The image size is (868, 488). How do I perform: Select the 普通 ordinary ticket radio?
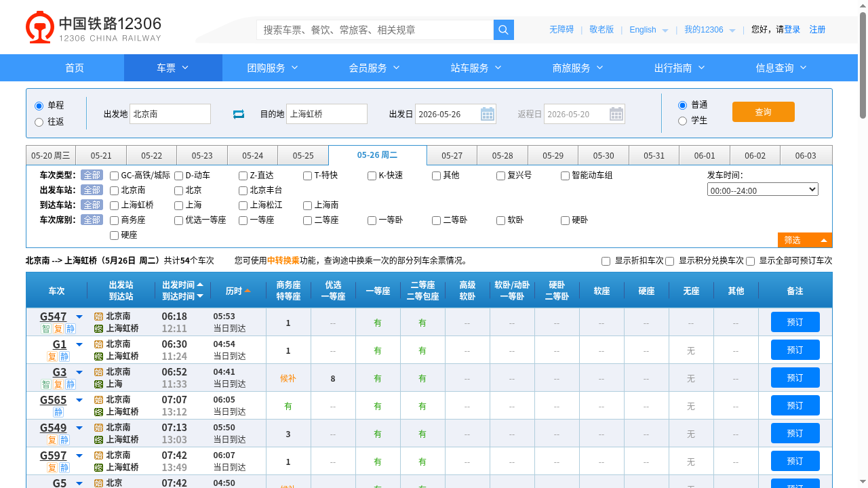682,105
